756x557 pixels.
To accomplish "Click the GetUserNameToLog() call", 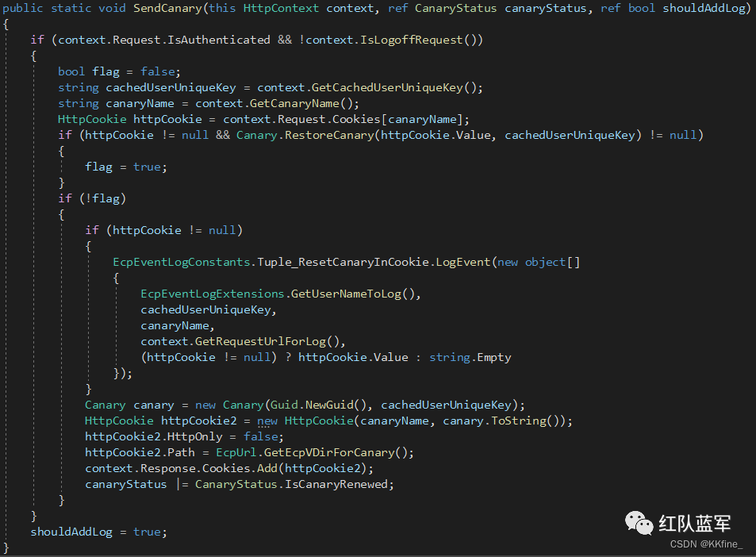I will 353,294.
